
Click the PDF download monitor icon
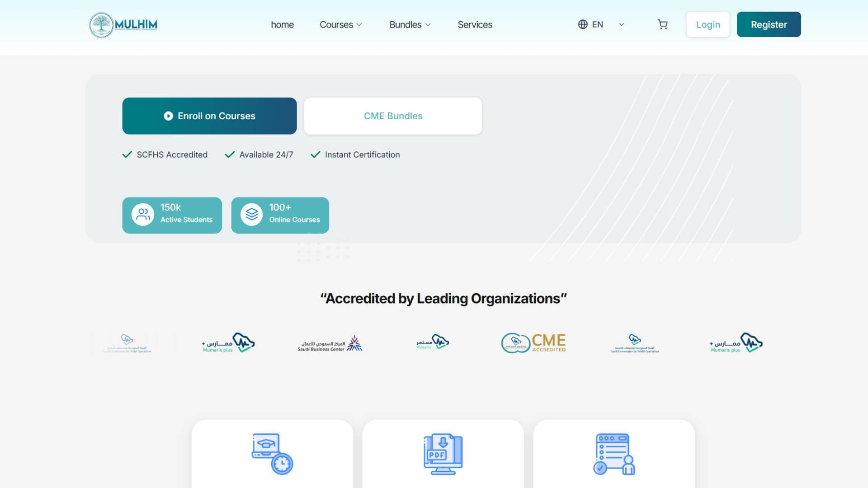click(443, 454)
